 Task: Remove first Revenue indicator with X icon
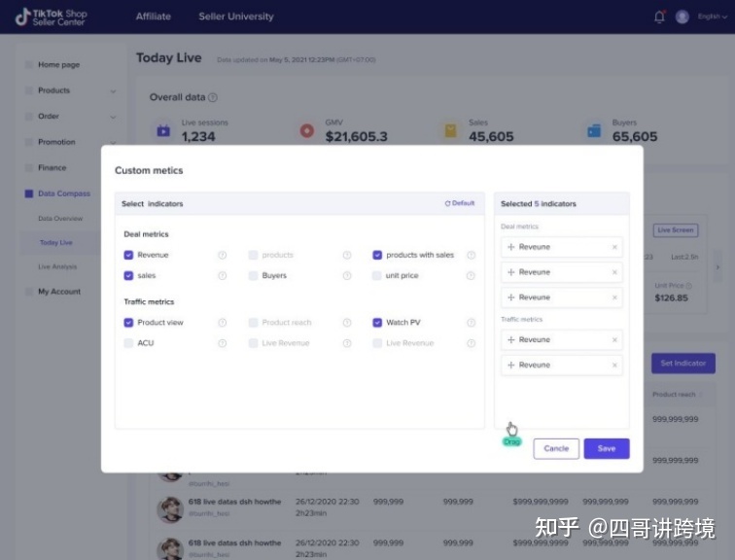[614, 247]
